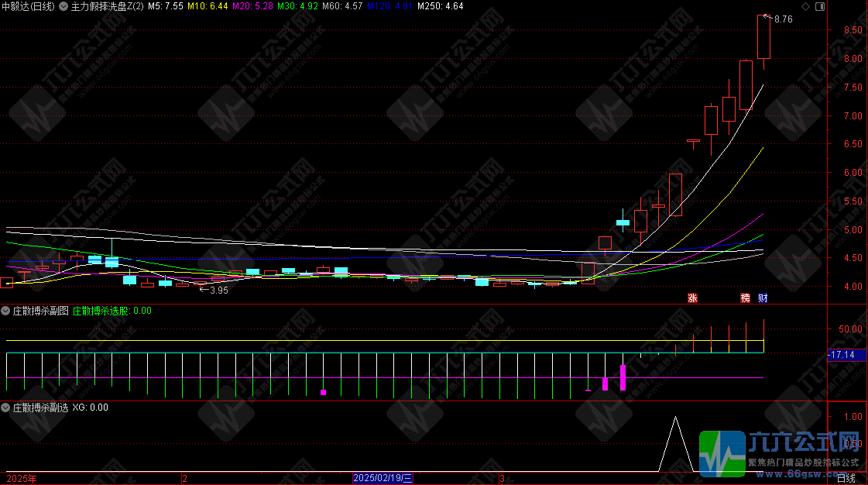Viewport: 868px width, 485px height.
Task: Click the 中毅达(日线) stock title
Action: [x=28, y=6]
